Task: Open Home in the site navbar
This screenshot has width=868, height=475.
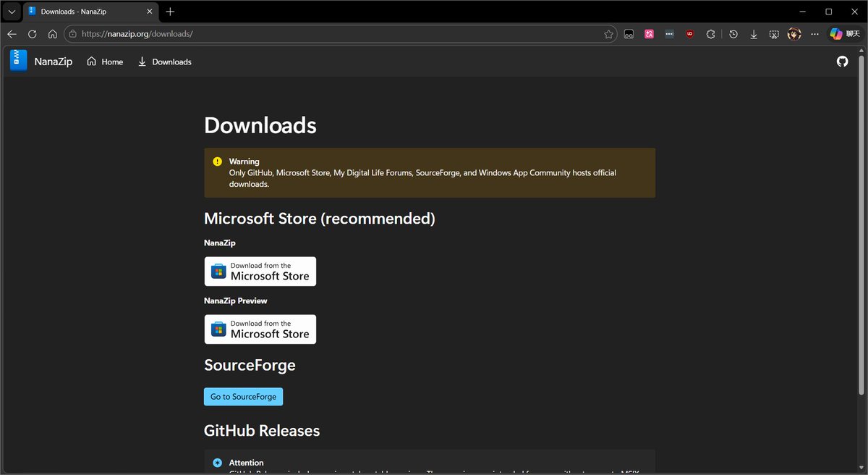Action: coord(105,62)
